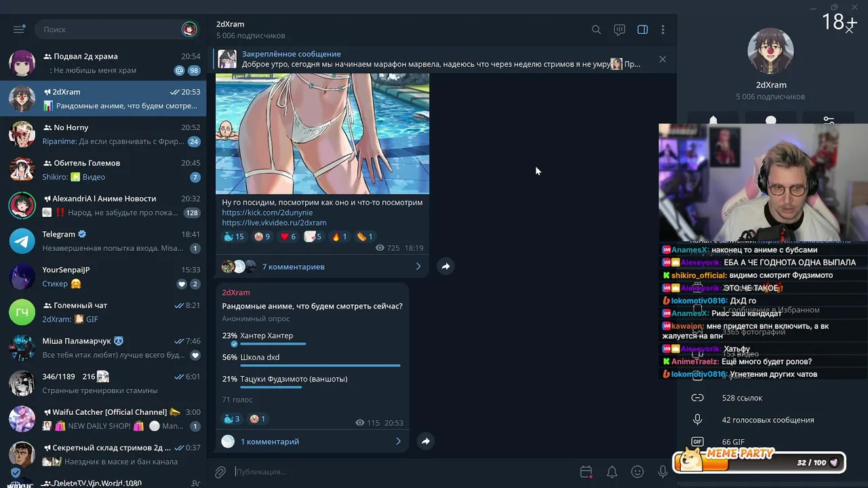Select poll option Тацуки Фудзимото (ваншоты)

294,379
